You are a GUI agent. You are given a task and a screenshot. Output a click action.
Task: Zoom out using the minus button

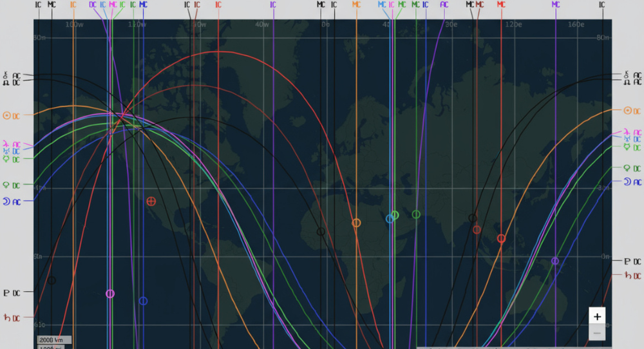click(597, 333)
